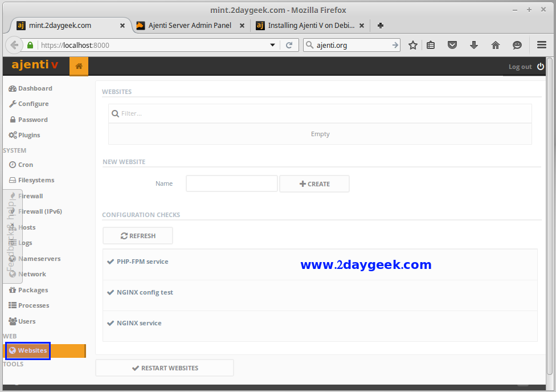Open the Users page

click(x=22, y=321)
